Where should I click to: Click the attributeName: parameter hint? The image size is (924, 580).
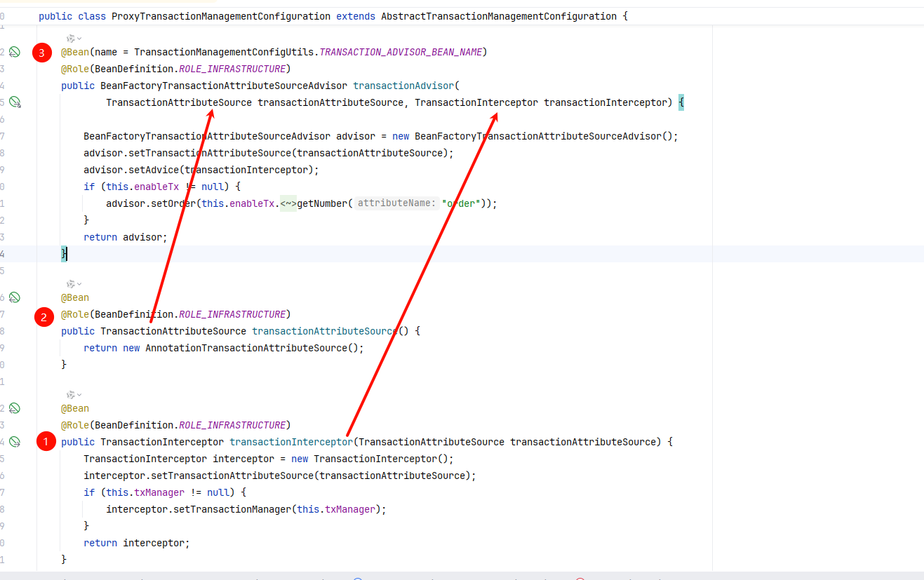396,203
